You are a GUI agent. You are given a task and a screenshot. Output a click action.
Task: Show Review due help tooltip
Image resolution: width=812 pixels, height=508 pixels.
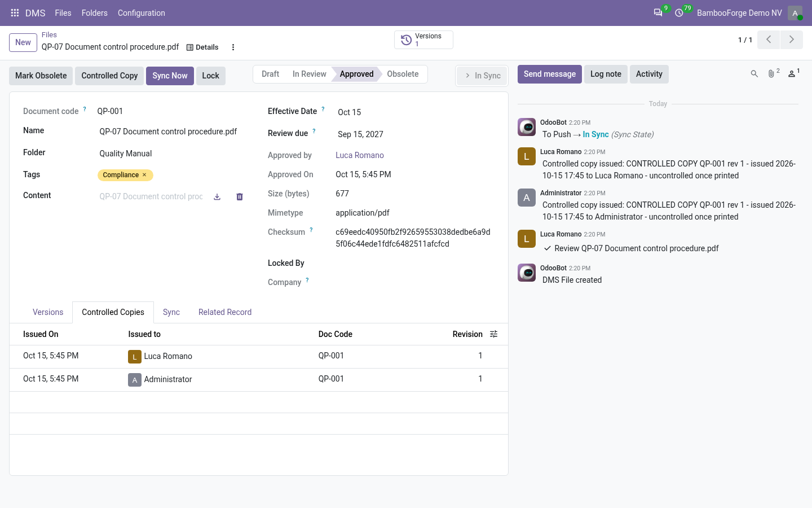click(x=314, y=131)
